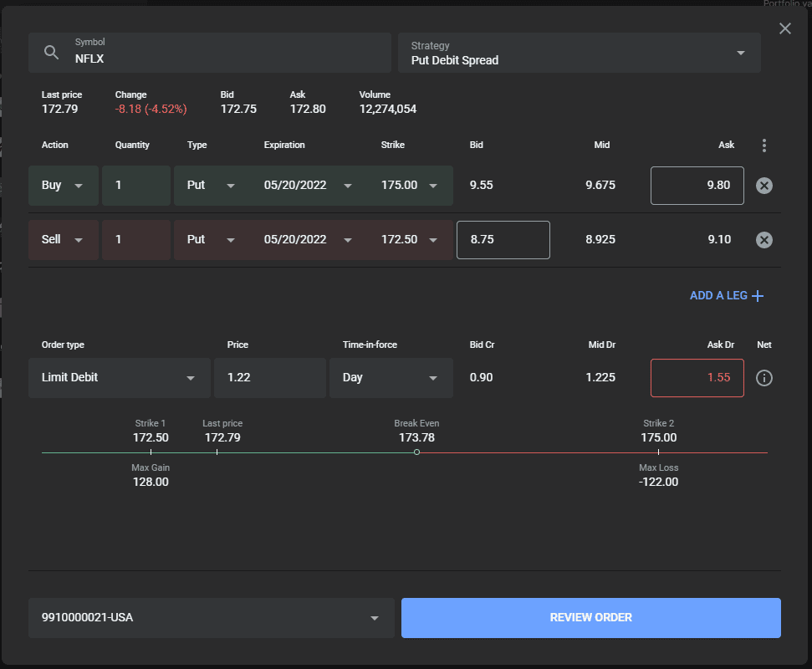This screenshot has width=812, height=669.
Task: Close the order ticket dialog
Action: click(785, 28)
